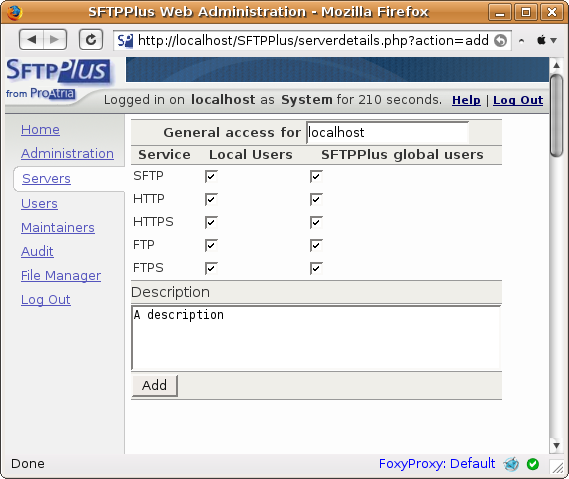Open the File Manager link

[x=61, y=276]
